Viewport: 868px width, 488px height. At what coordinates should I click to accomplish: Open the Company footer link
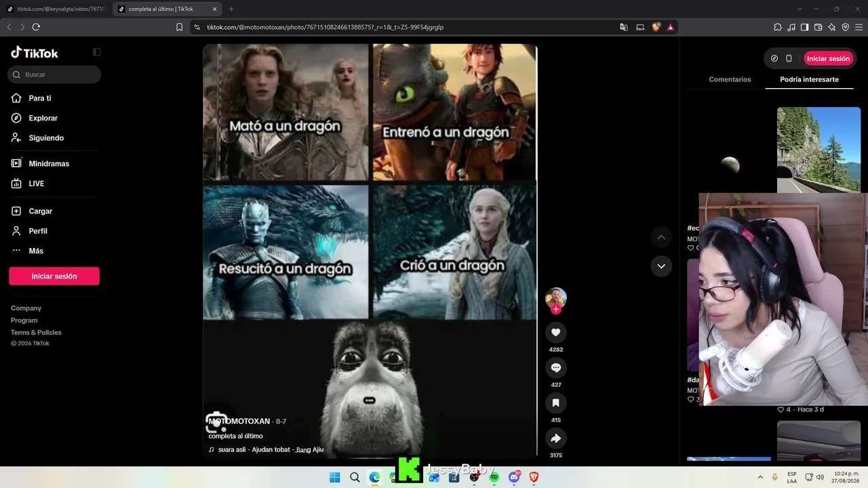[x=26, y=308]
